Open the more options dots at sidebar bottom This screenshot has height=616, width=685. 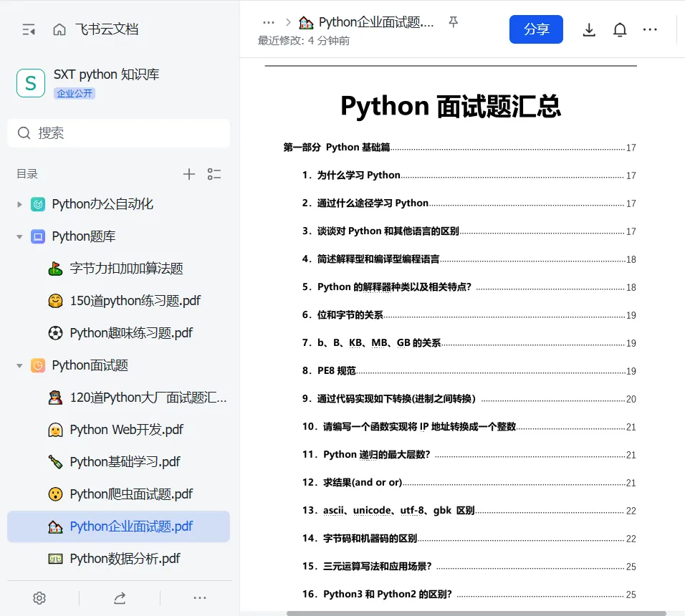coord(200,598)
